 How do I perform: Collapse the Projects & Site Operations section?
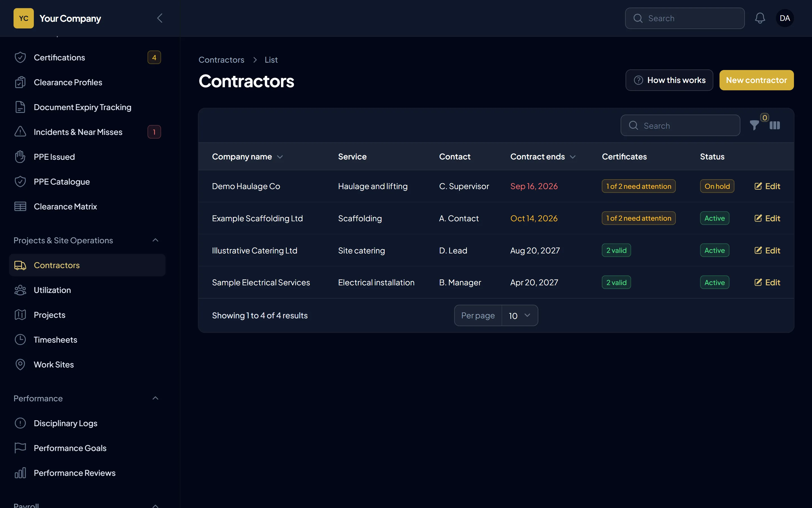pos(155,240)
